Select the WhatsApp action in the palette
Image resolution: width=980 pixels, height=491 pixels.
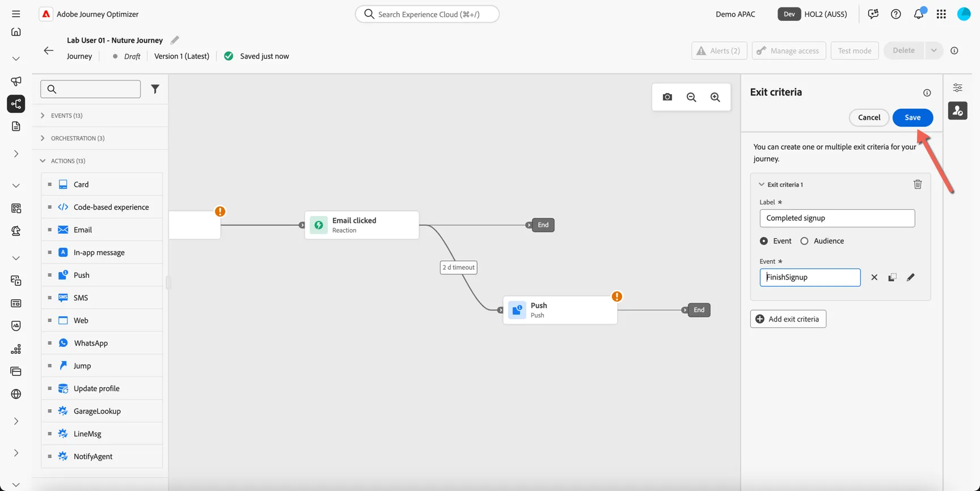point(102,343)
